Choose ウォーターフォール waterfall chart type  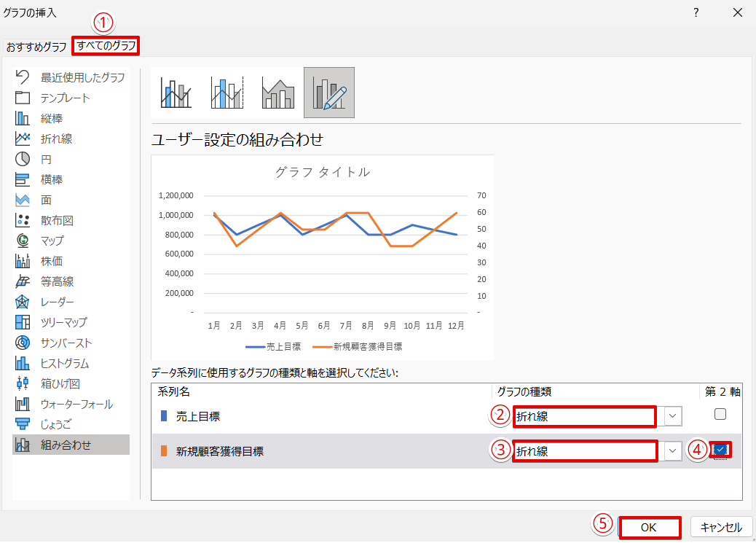pyautogui.click(x=76, y=404)
